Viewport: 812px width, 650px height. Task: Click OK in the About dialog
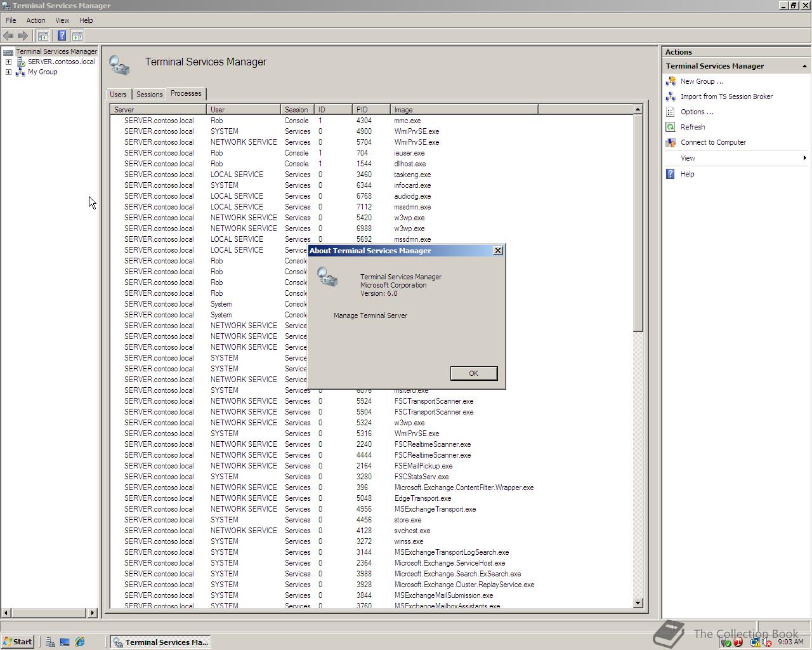(x=473, y=373)
